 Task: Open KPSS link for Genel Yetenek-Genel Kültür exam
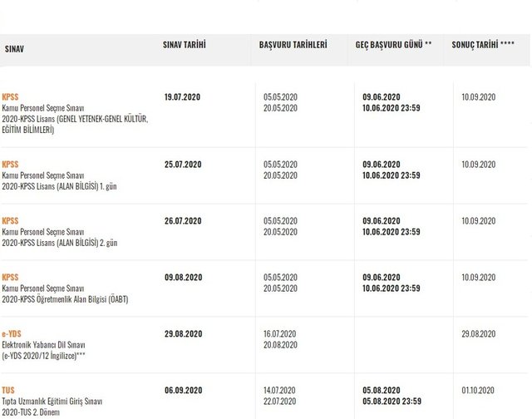(x=10, y=97)
